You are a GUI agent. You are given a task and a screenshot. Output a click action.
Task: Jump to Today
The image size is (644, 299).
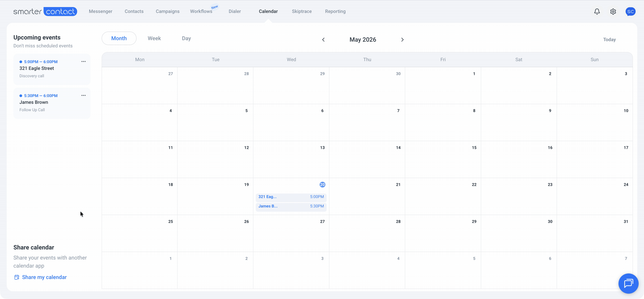tap(609, 40)
